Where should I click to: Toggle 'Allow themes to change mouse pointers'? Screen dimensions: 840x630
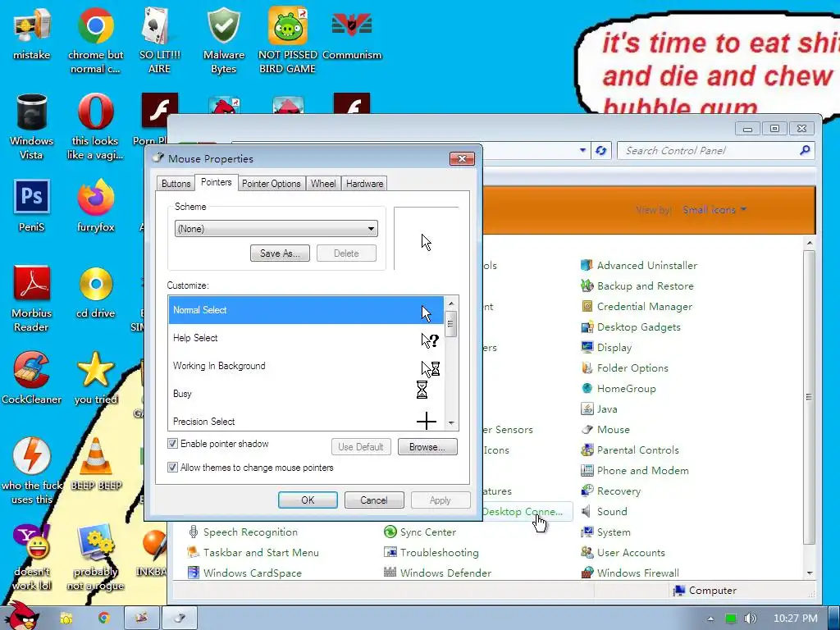pyautogui.click(x=172, y=467)
